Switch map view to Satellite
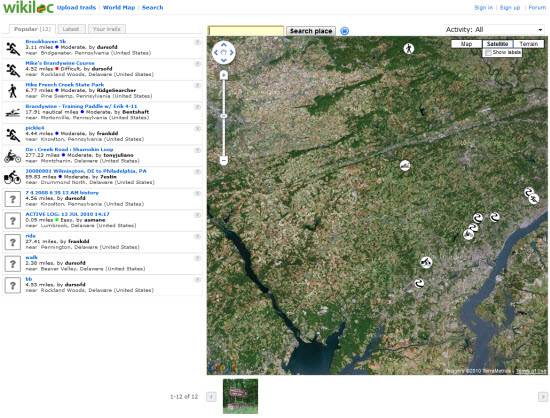Image resolution: width=550 pixels, height=418 pixels. click(497, 44)
